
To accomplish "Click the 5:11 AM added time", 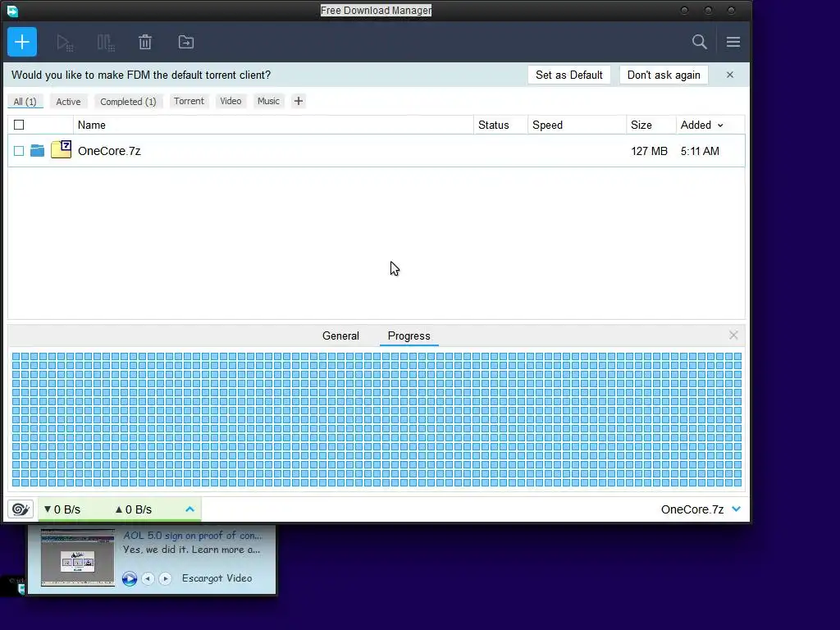I will [x=700, y=151].
